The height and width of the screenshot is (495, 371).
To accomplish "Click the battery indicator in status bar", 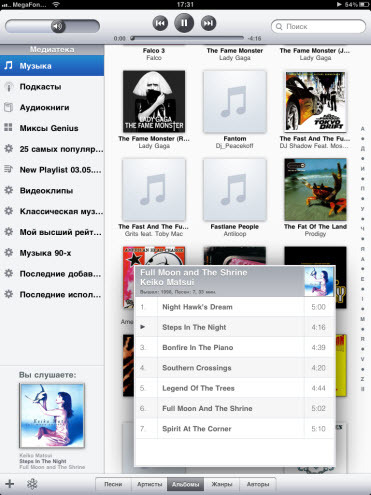I will click(363, 4).
